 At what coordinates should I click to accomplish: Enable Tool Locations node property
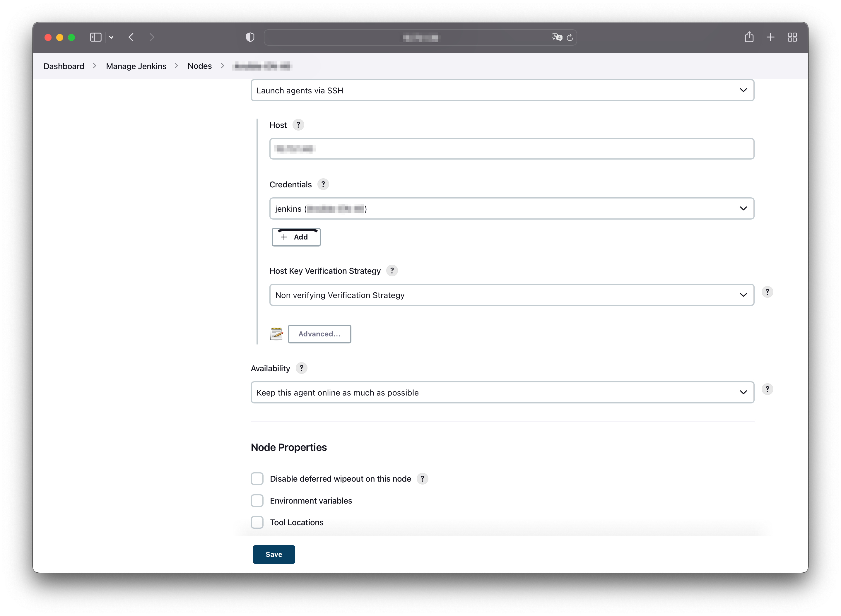pos(257,522)
